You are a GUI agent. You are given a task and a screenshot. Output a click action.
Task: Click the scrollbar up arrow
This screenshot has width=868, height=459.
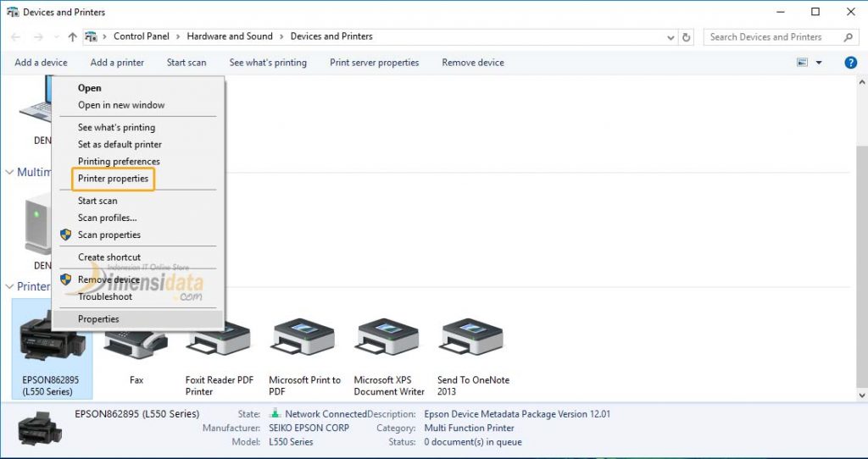click(862, 82)
